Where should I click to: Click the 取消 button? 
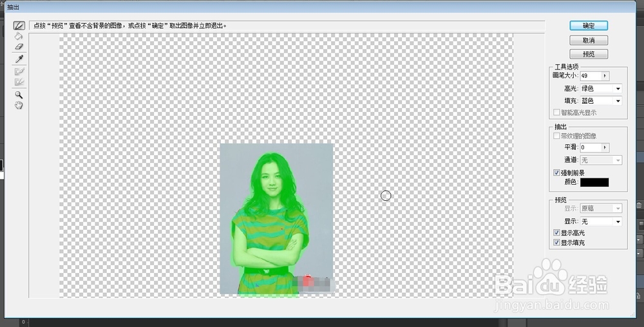pyautogui.click(x=589, y=40)
